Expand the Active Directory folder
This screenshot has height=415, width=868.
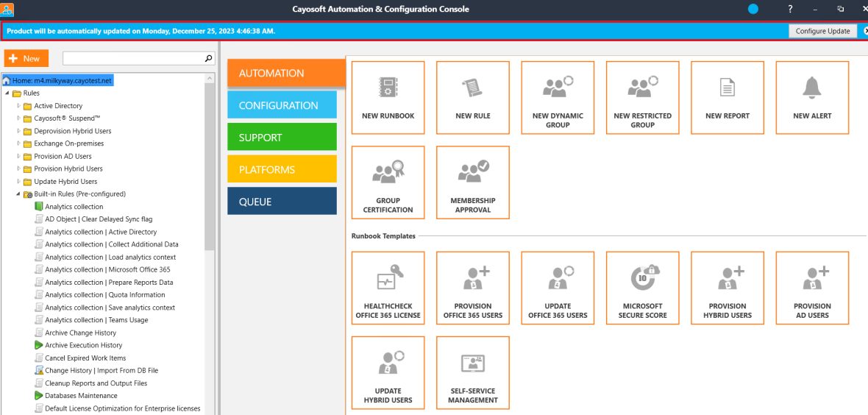point(18,105)
